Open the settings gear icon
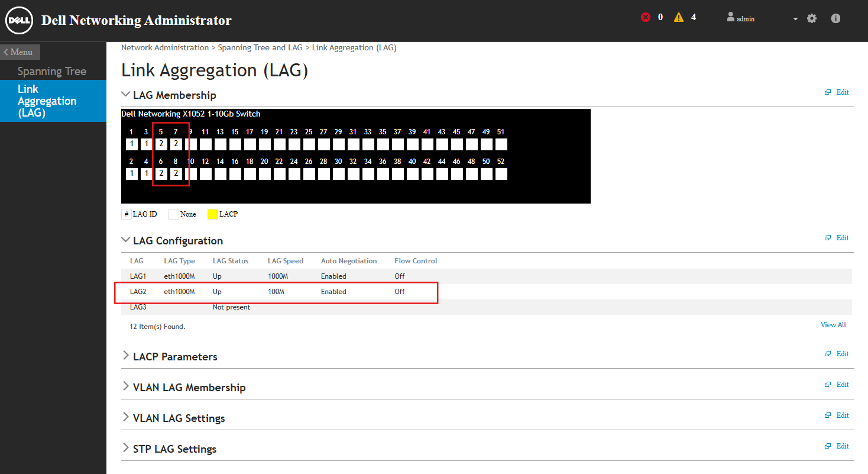868x474 pixels. coord(812,18)
